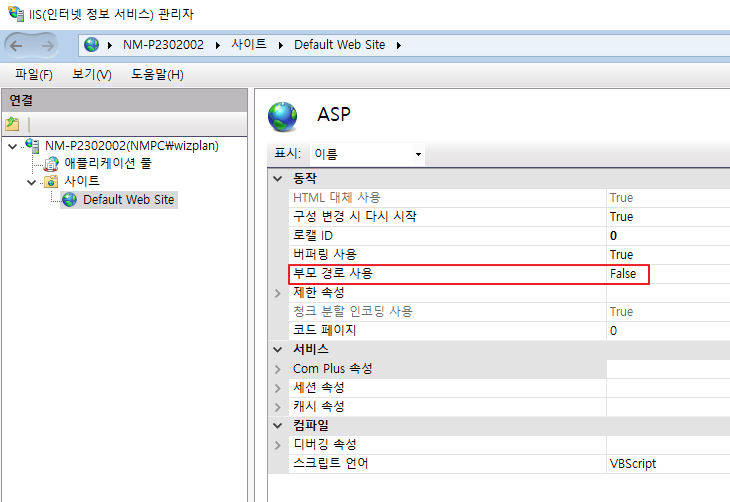
Task: Click the False value of 부모 경로 사용
Action: click(623, 274)
